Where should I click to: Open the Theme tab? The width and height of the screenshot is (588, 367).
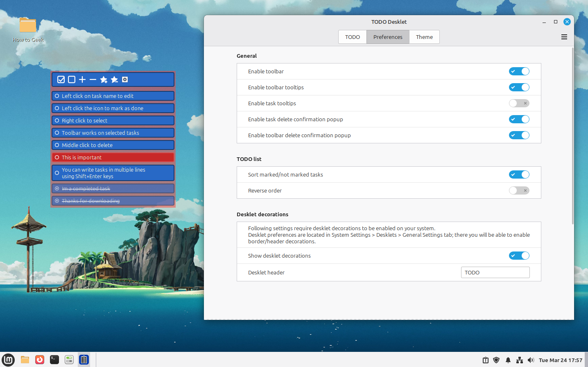[x=424, y=37]
